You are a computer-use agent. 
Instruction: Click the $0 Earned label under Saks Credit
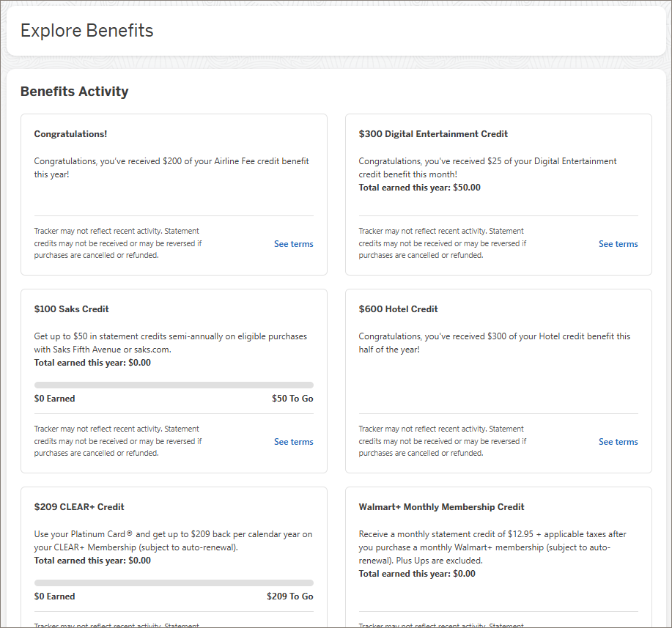click(x=54, y=399)
